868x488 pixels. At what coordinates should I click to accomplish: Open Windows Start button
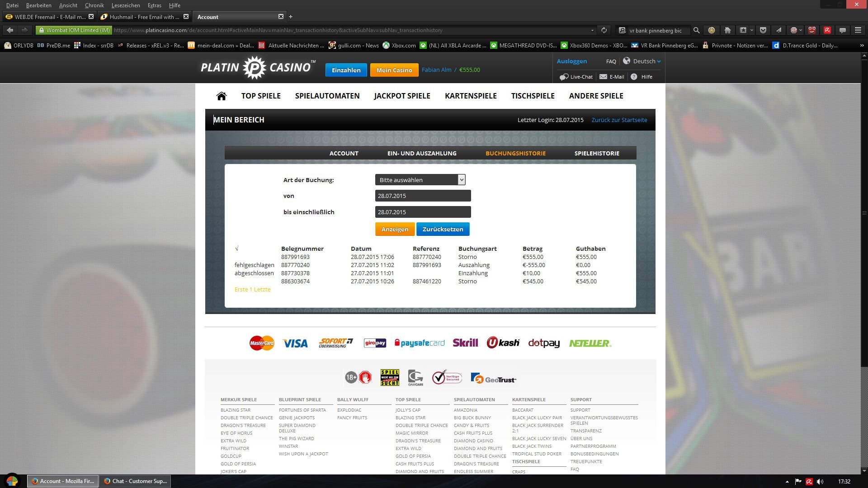coord(12,481)
